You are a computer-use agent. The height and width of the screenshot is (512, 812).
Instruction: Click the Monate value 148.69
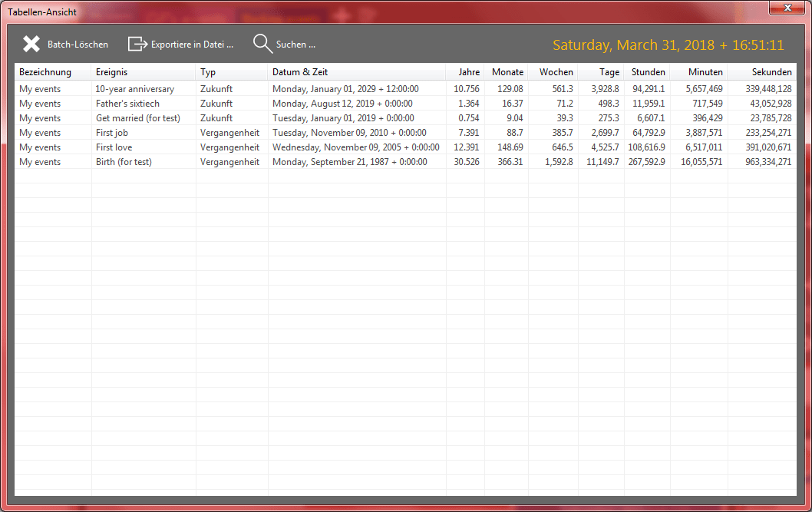(510, 147)
